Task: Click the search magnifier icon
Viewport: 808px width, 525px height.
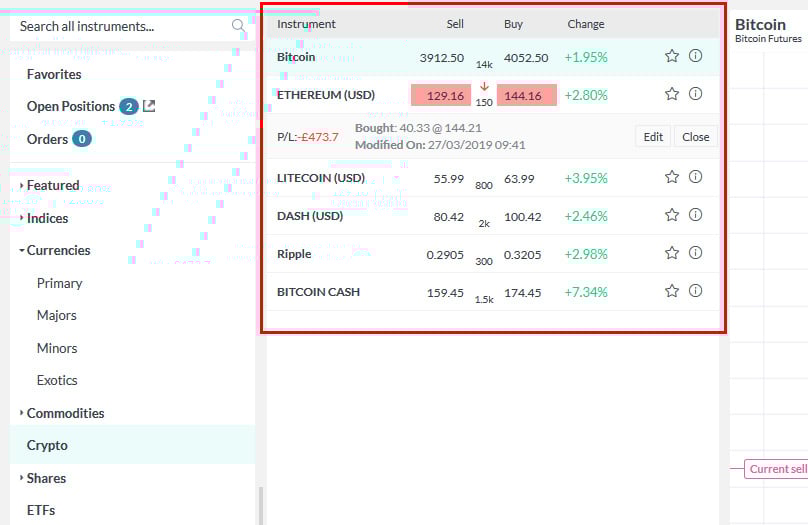Action: click(238, 25)
